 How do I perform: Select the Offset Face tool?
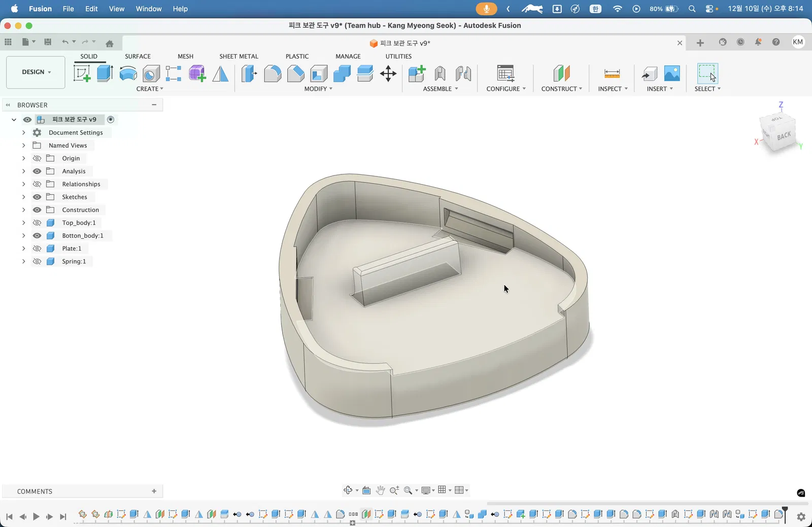(365, 74)
